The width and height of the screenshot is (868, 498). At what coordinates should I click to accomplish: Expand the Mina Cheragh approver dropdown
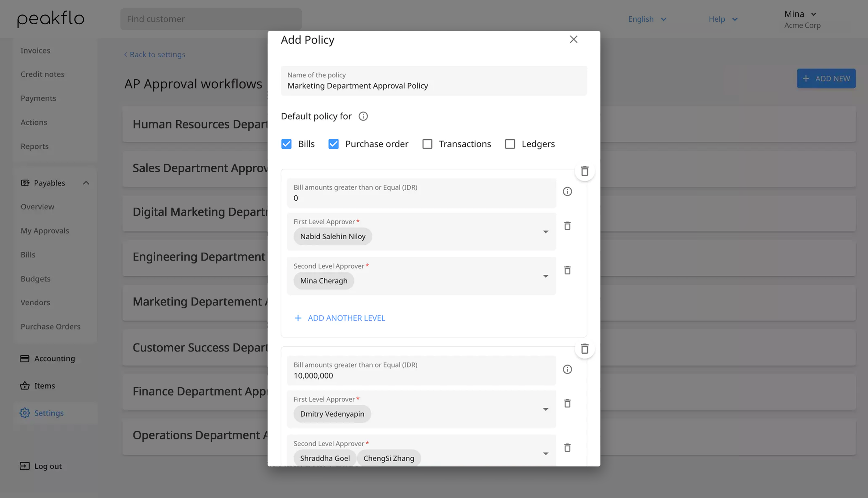click(545, 276)
